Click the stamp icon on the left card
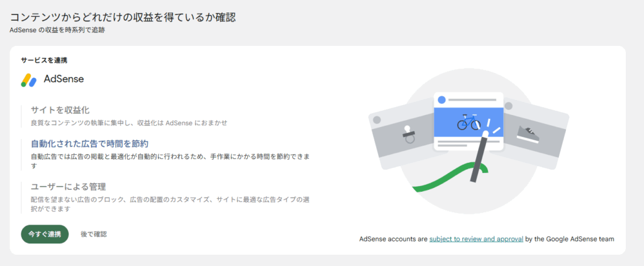Viewport: 644px width, 266px height. click(x=409, y=134)
